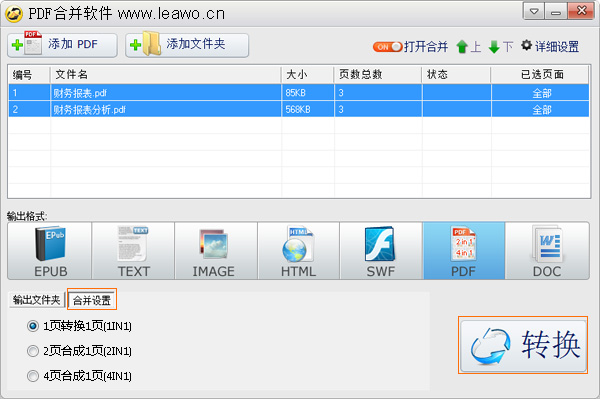Image resolution: width=600 pixels, height=399 pixels.
Task: Choose 1页转换1页(1IN1) radio option
Action: pos(80,326)
